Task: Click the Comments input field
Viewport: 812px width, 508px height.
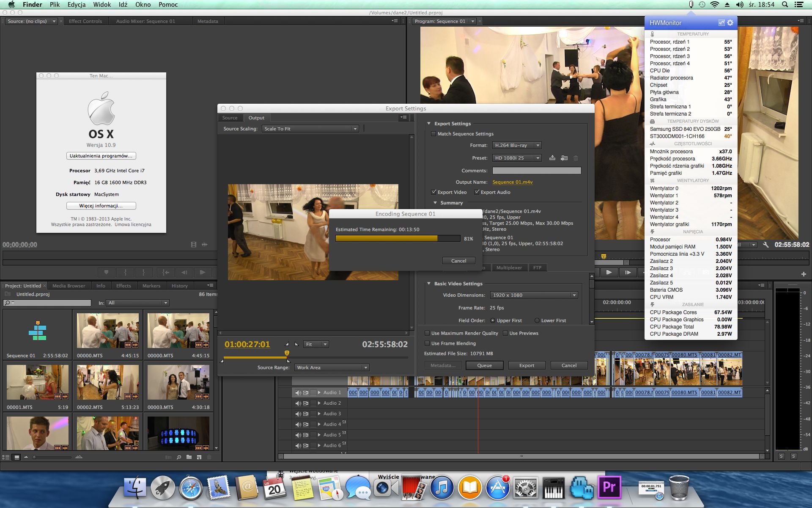Action: (537, 171)
